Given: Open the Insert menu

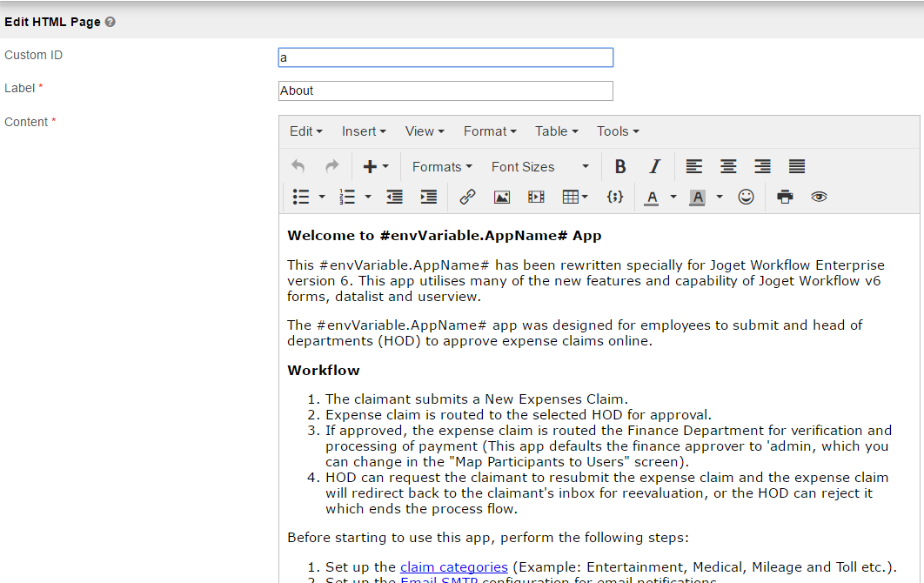Looking at the screenshot, I should 364,131.
